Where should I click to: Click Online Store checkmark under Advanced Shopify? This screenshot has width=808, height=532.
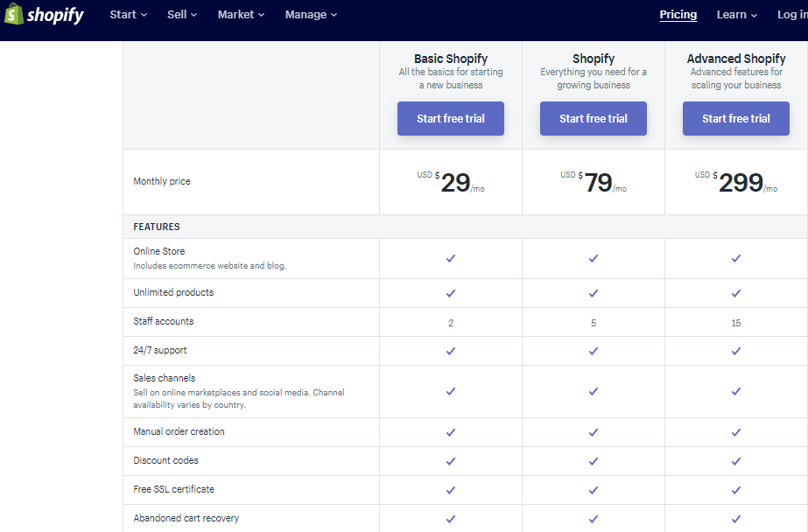tap(736, 258)
